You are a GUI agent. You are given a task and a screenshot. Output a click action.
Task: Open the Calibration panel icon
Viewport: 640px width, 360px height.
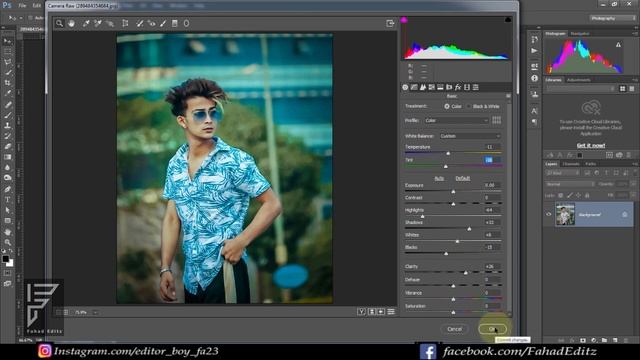tap(467, 87)
